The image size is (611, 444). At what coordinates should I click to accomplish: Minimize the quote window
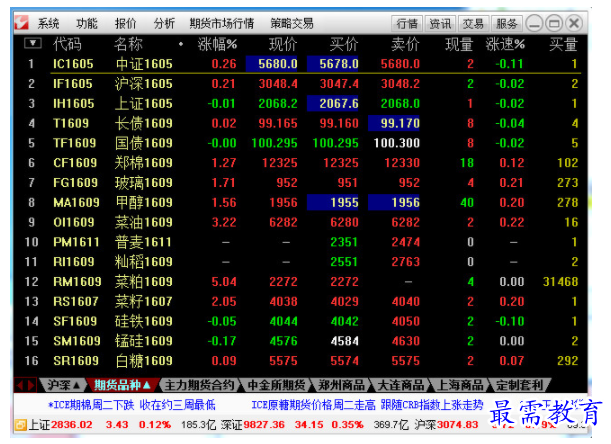click(x=534, y=24)
